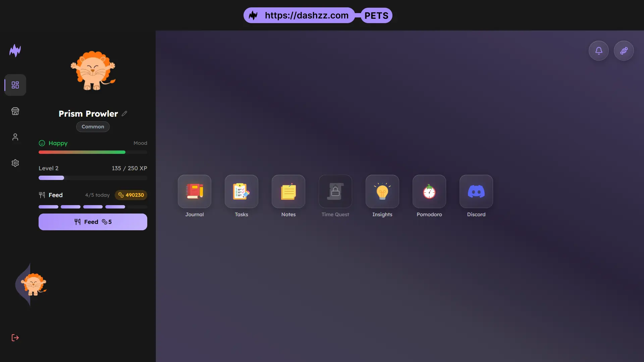The image size is (644, 362).
Task: Click the locked Time Quest icon
Action: coord(335,191)
